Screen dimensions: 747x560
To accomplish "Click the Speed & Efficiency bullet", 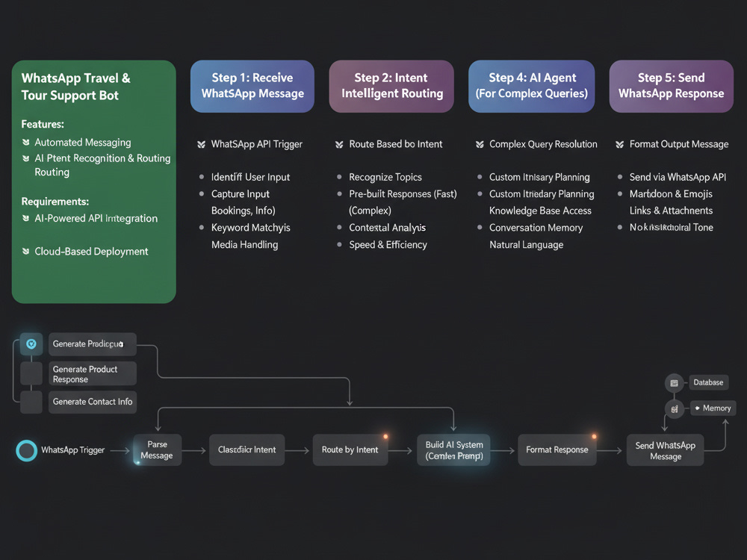I will pyautogui.click(x=388, y=245).
